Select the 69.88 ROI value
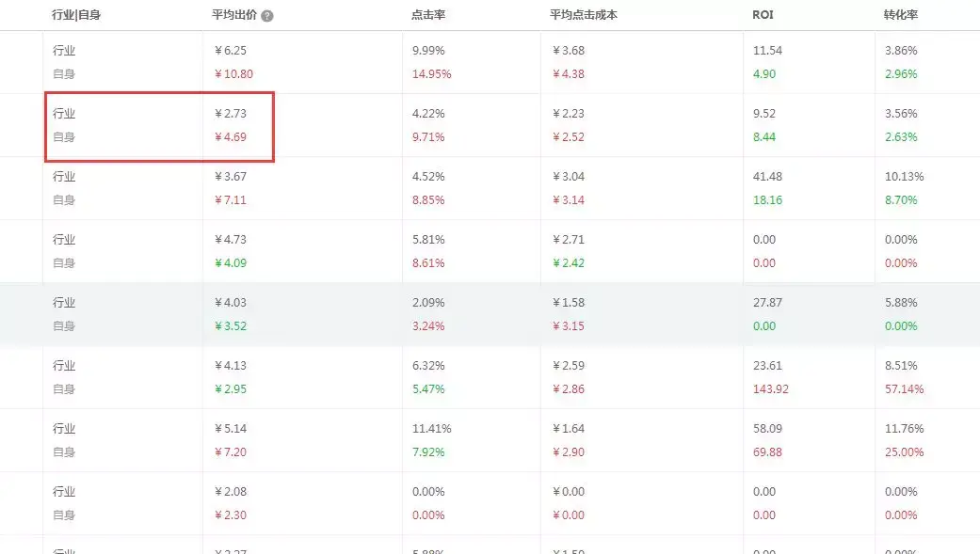The width and height of the screenshot is (980, 554). 767,452
